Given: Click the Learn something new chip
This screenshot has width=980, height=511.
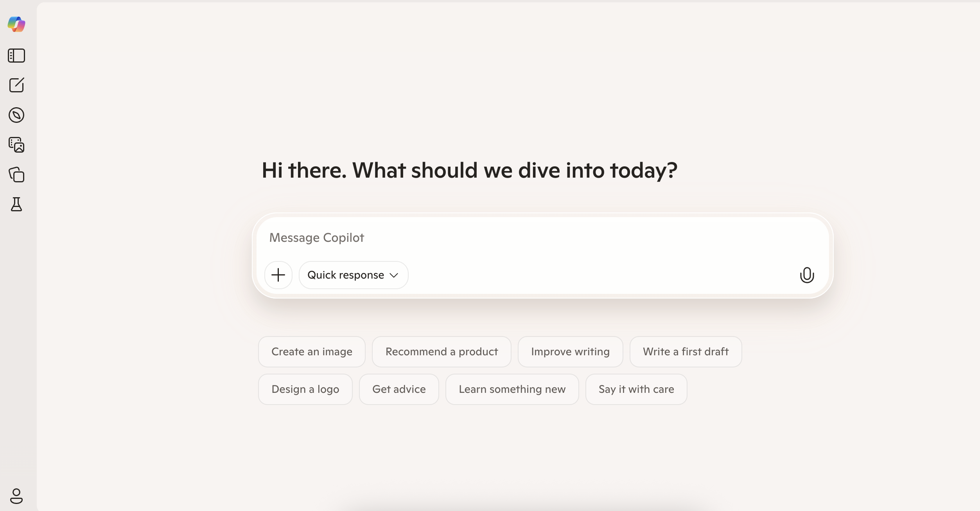Looking at the screenshot, I should (x=512, y=389).
